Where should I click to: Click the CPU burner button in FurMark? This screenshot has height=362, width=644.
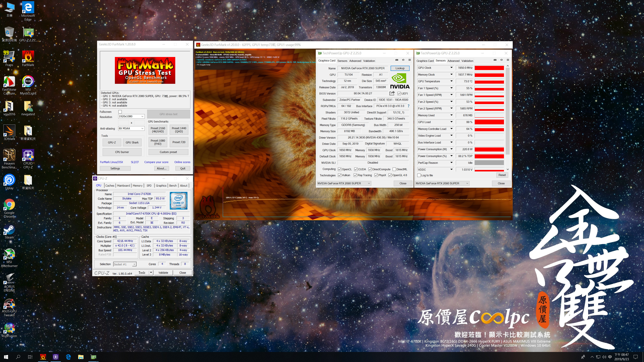tap(122, 152)
